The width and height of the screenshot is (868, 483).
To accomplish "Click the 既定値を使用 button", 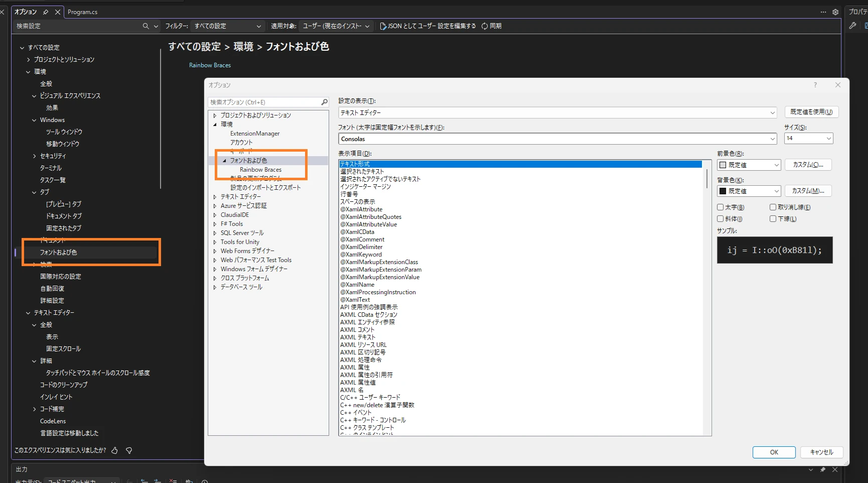I will [x=811, y=112].
